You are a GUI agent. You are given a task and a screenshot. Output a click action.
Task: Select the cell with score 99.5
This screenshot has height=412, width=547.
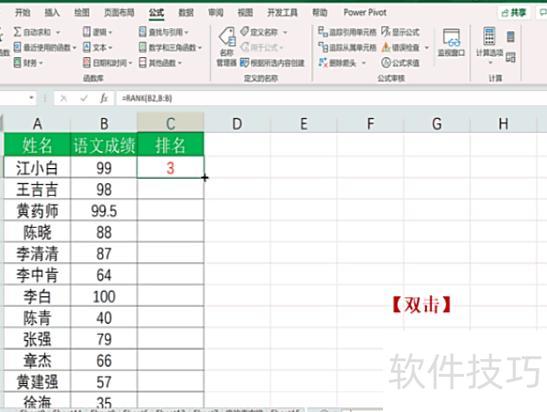click(104, 210)
